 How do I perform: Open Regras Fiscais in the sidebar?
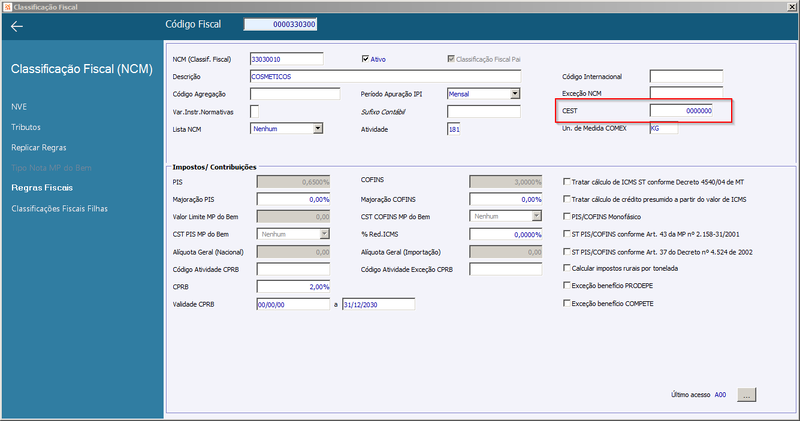coord(42,188)
